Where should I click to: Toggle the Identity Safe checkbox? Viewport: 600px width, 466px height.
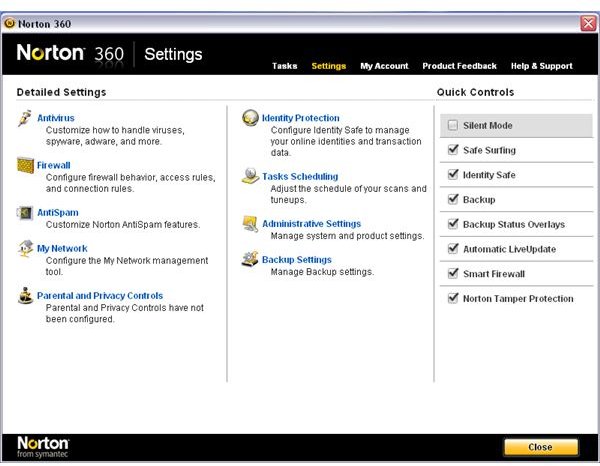453,174
